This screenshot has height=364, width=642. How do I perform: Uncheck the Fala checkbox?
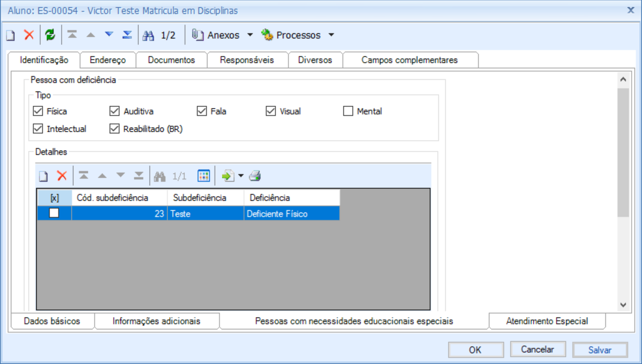coord(202,111)
